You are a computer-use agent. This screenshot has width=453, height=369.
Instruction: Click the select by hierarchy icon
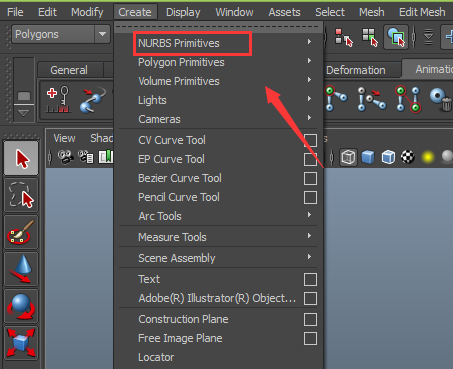click(343, 37)
